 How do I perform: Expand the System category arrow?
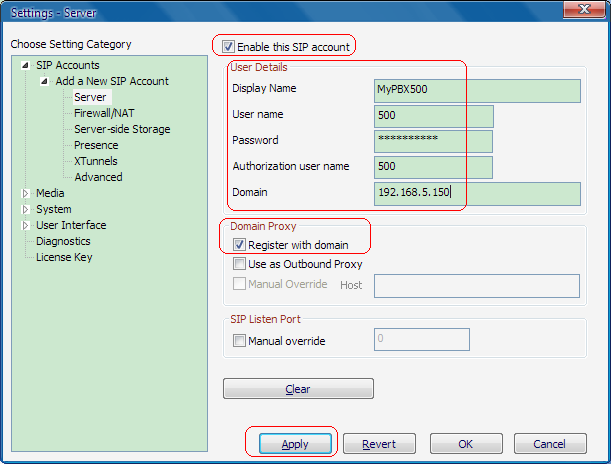[x=26, y=209]
